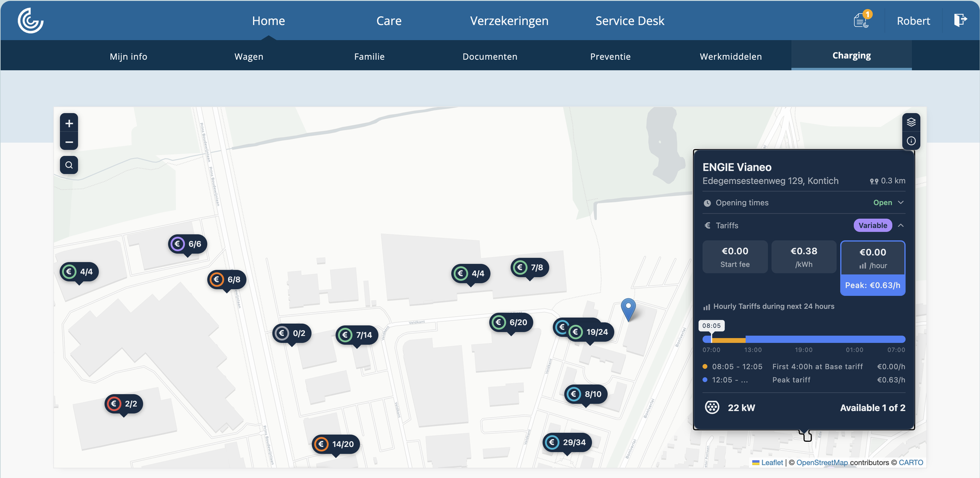Click the zoom in control on the map

(69, 123)
